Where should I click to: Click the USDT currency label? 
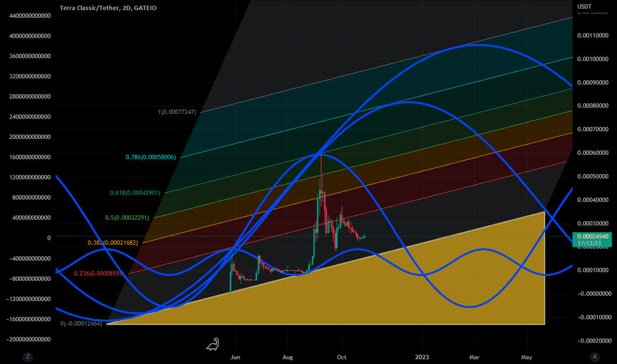point(585,7)
